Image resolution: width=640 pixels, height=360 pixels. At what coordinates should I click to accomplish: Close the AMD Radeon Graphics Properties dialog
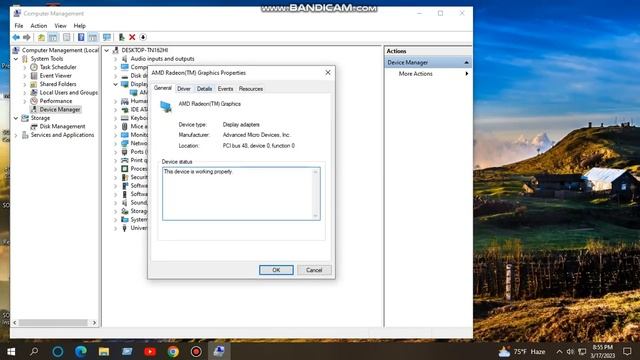[328, 72]
